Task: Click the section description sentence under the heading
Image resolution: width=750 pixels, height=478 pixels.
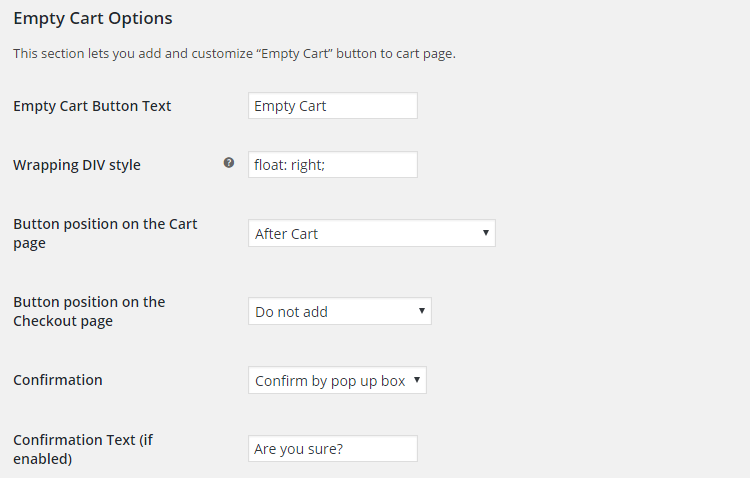Action: pyautogui.click(x=234, y=54)
